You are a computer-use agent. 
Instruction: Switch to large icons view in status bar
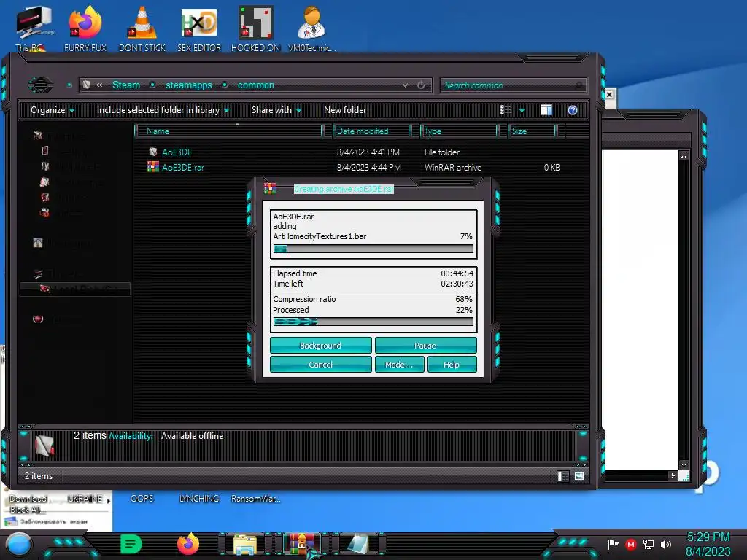(x=579, y=476)
